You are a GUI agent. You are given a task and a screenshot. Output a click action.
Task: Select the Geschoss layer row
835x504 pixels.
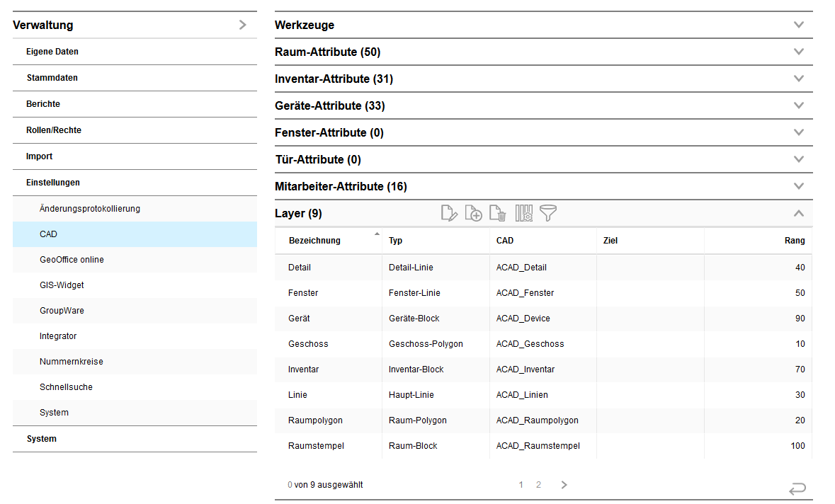coord(308,344)
